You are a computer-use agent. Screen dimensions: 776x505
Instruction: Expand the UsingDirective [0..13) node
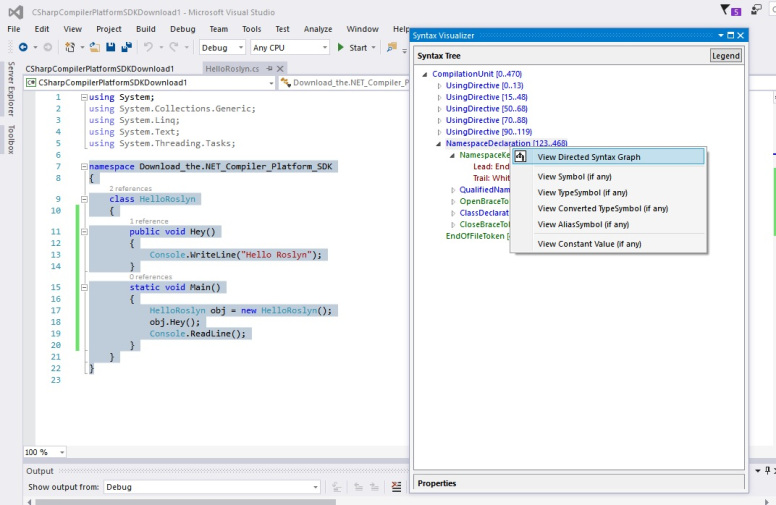pyautogui.click(x=439, y=86)
